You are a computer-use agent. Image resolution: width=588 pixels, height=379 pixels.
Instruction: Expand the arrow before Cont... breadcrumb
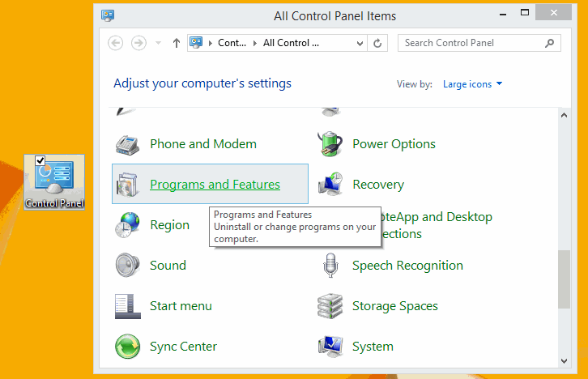click(211, 43)
